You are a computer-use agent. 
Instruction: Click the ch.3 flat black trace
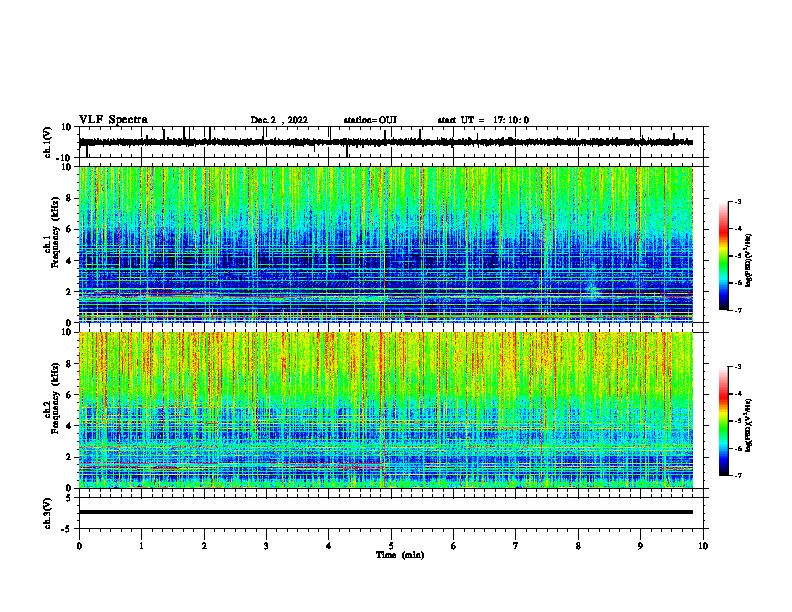(385, 512)
